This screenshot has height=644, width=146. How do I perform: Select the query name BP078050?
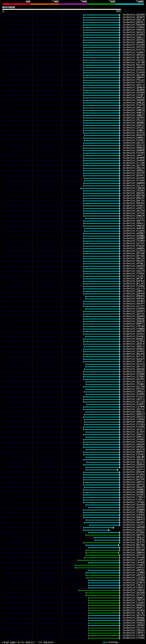point(8,8)
